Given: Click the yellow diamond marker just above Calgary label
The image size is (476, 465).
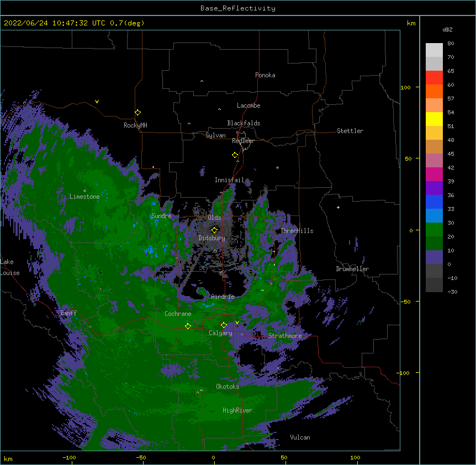Looking at the screenshot, I should 224,325.
